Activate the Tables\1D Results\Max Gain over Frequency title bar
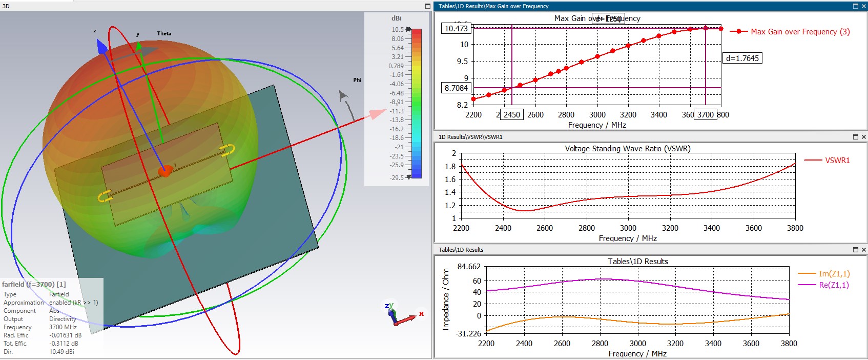The image size is (868, 360). [x=651, y=6]
